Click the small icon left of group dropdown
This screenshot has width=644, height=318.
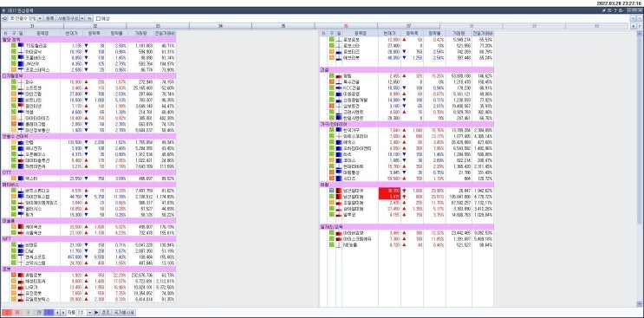(4, 18)
